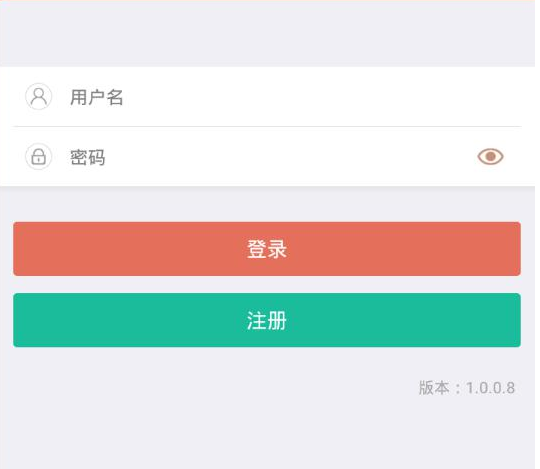The width and height of the screenshot is (540, 469).
Task: Click the user avatar icon beside 用户名
Action: (39, 96)
